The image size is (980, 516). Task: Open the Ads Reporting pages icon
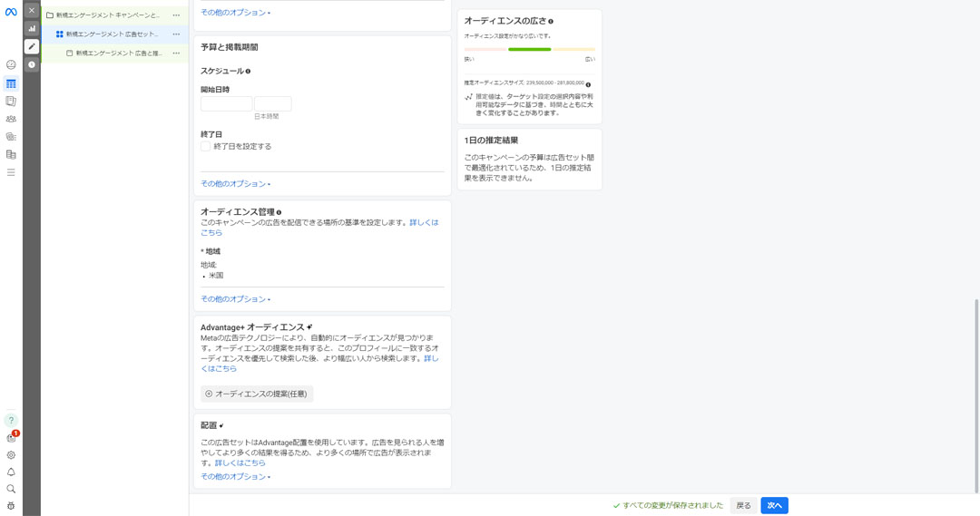(x=11, y=101)
